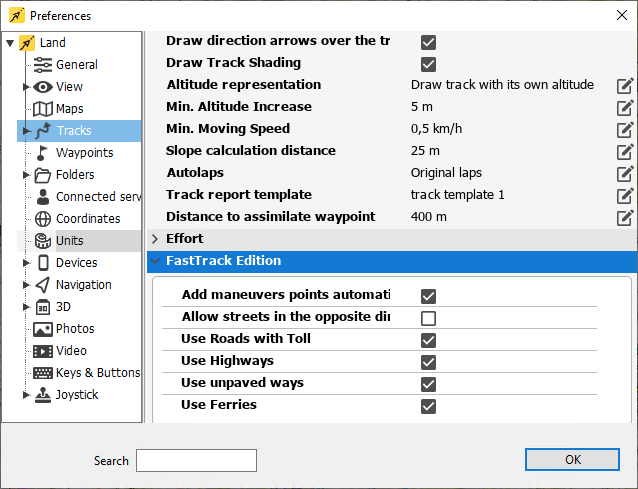Enable Allow streets in opposite direction

pyautogui.click(x=428, y=318)
